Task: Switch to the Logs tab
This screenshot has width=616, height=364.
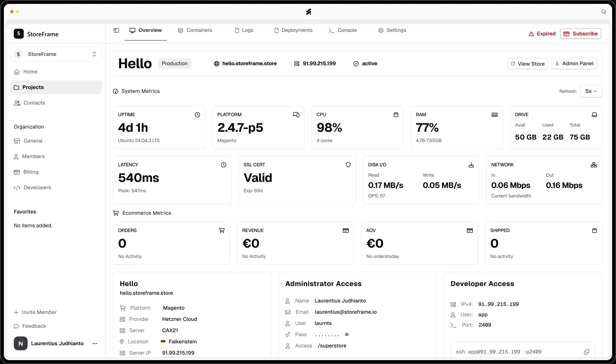Action: point(248,30)
